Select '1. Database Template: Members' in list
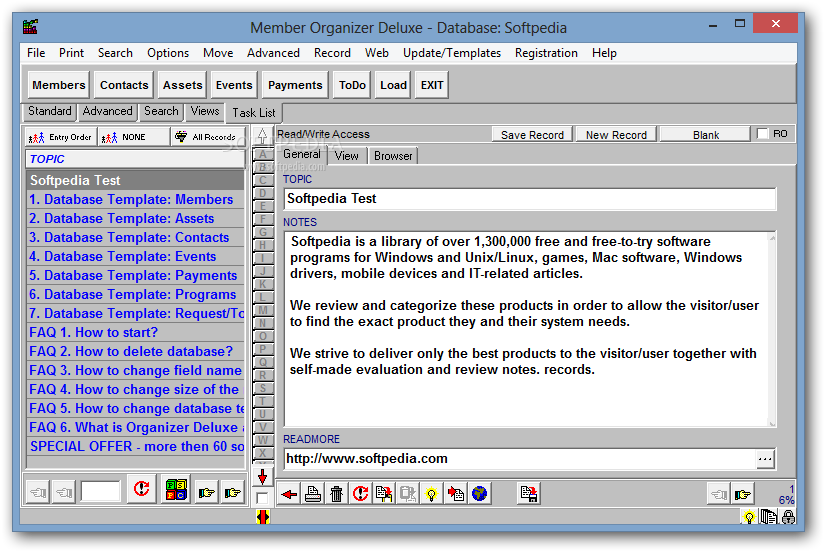The image size is (825, 552). tap(136, 199)
